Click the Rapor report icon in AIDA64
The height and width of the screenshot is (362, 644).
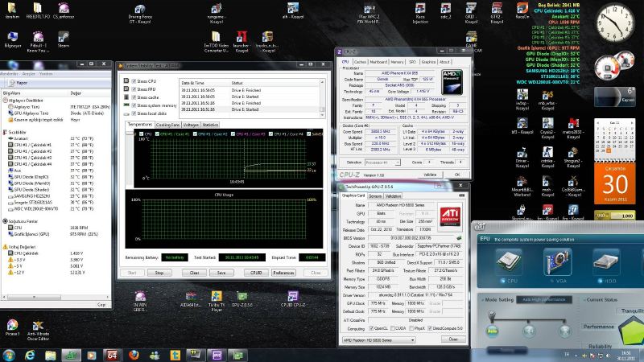pyautogui.click(x=11, y=83)
